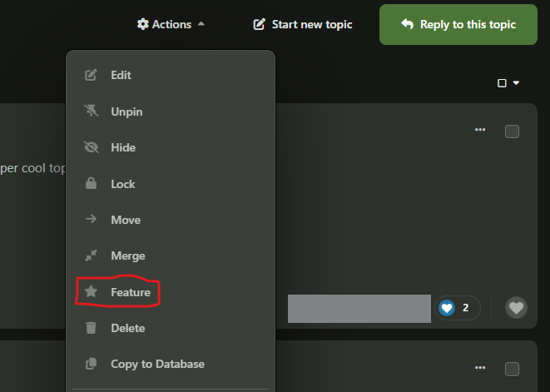Image resolution: width=550 pixels, height=392 pixels.
Task: Click the Delete trash can icon
Action: click(x=91, y=327)
